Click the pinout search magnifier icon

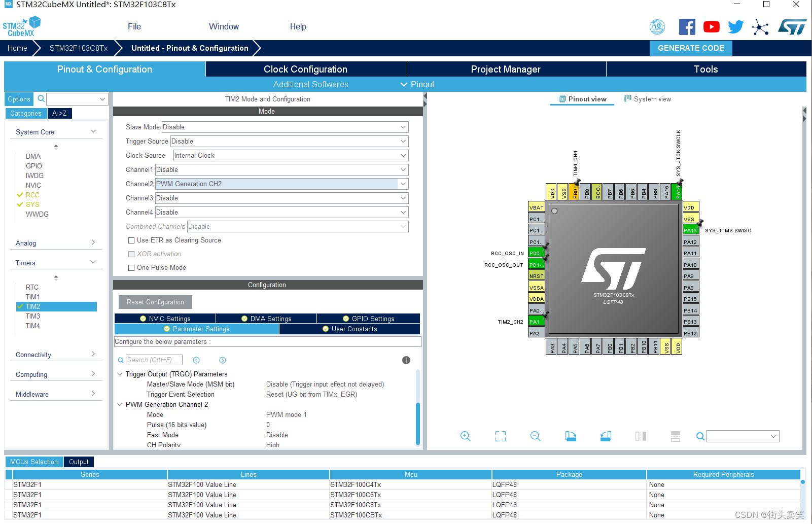700,436
